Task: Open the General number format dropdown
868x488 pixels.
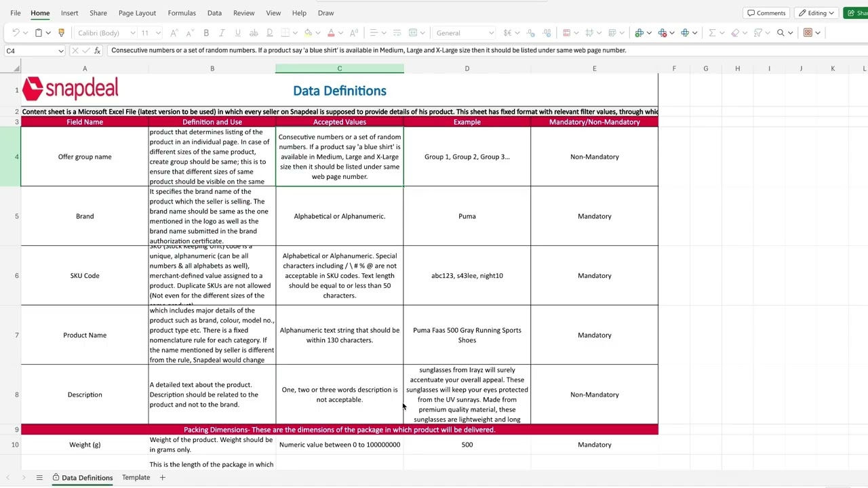Action: coord(465,33)
